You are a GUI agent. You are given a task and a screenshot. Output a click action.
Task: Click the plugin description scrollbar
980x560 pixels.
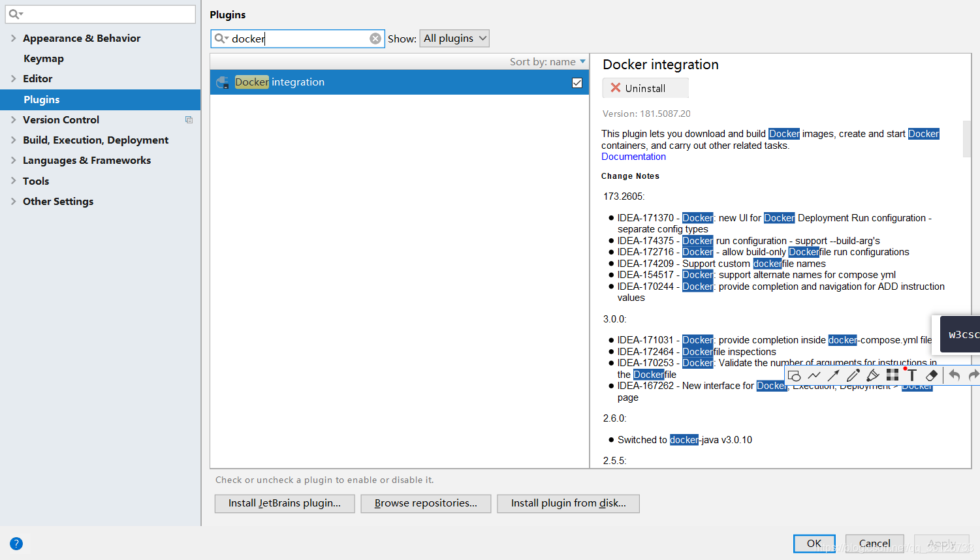pyautogui.click(x=967, y=139)
